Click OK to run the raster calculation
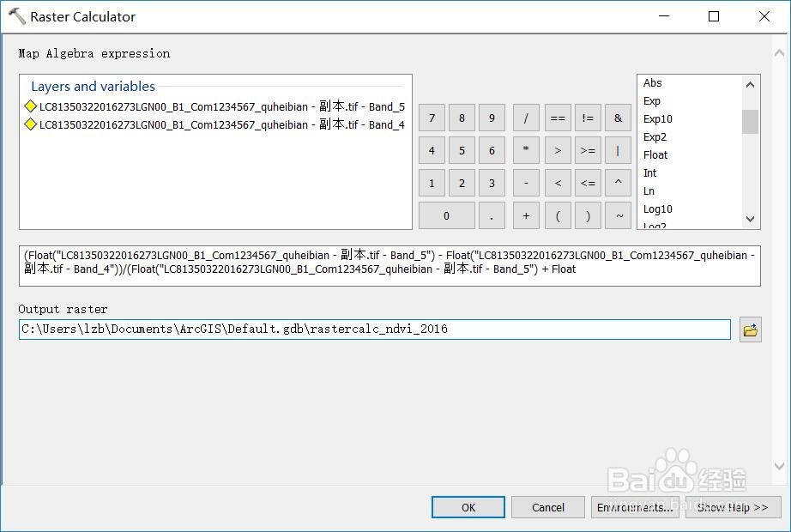The width and height of the screenshot is (791, 532). 468,507
